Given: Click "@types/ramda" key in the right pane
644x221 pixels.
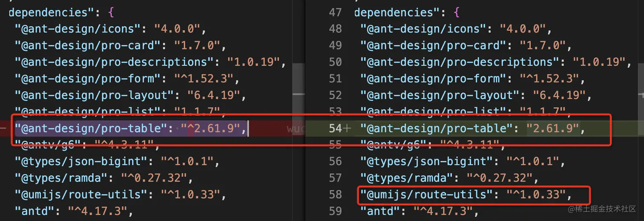Looking at the screenshot, I should pos(407,178).
